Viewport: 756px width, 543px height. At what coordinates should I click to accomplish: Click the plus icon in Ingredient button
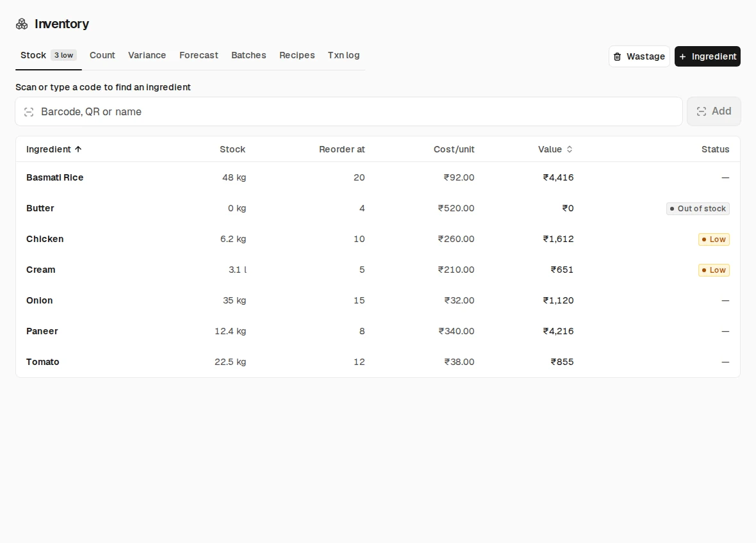pos(682,57)
